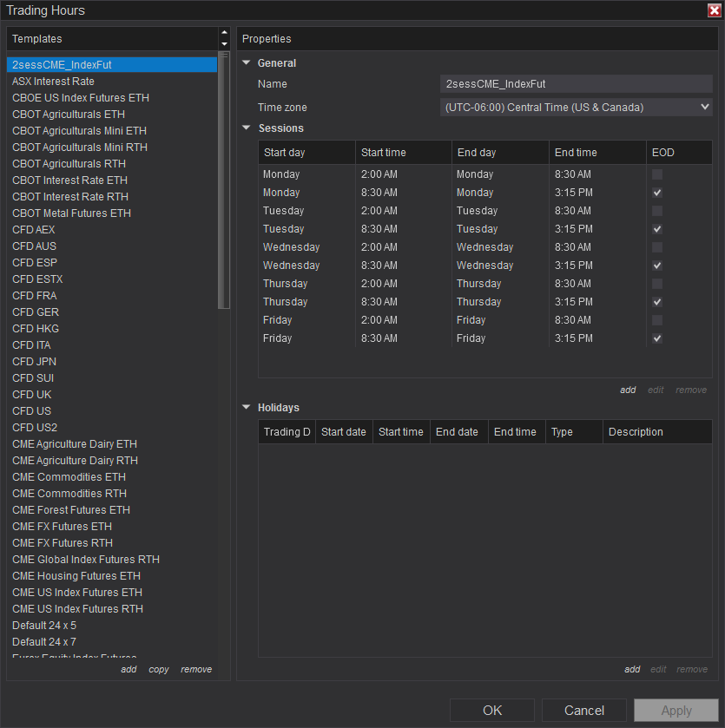
Task: Remove the selected template
Action: point(196,669)
